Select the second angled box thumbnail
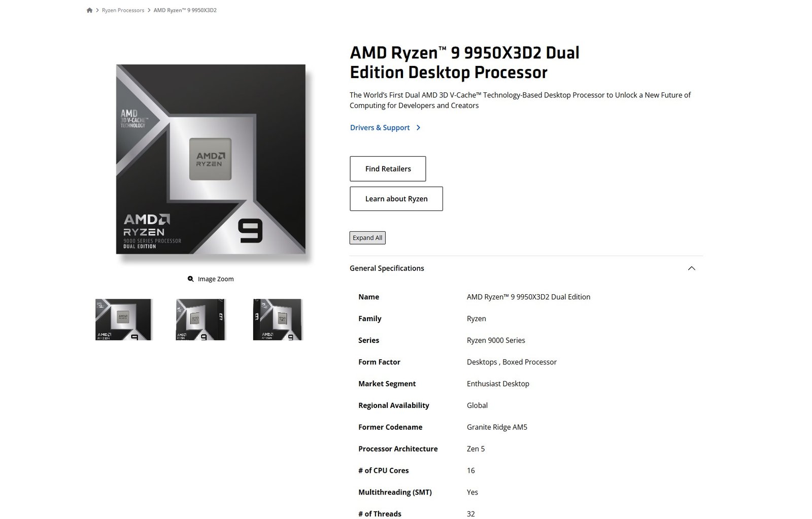The width and height of the screenshot is (812, 519). click(201, 320)
